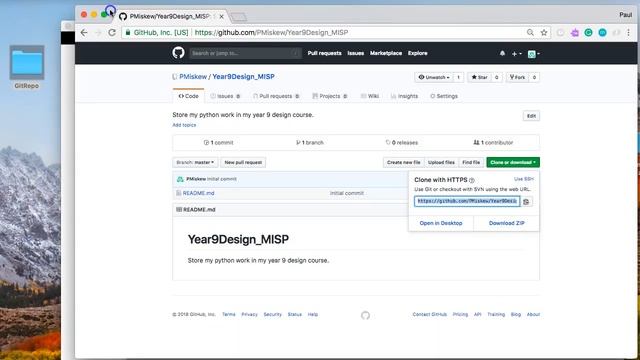Open the Wiki tab

pos(370,96)
